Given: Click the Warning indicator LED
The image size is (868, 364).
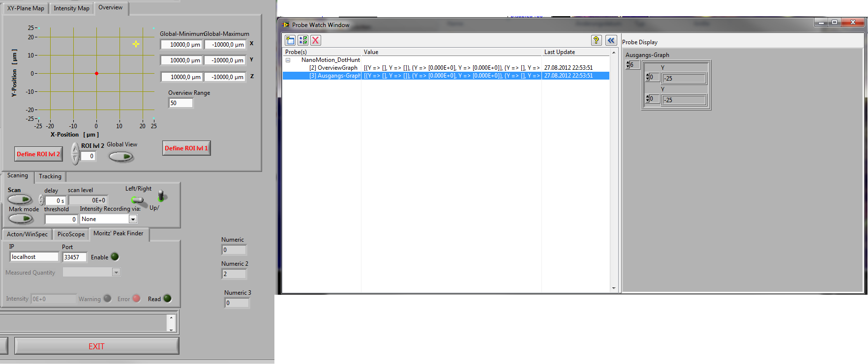Looking at the screenshot, I should pos(107,298).
